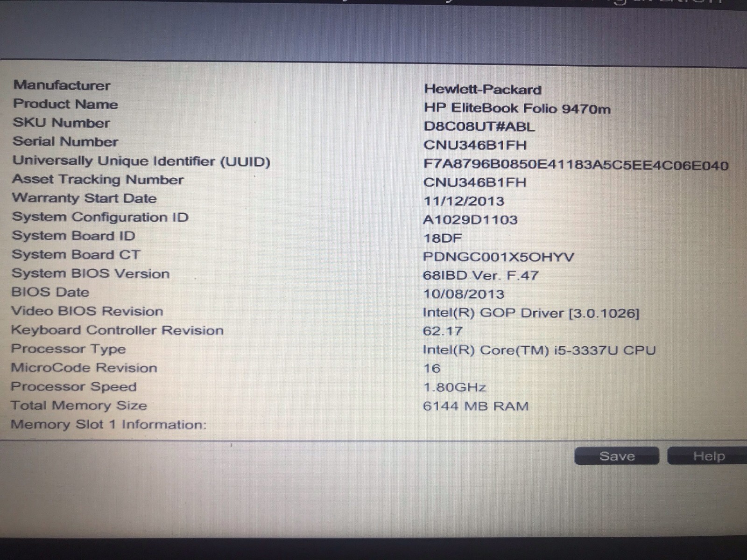Click the 18DF board ID value

point(442,238)
